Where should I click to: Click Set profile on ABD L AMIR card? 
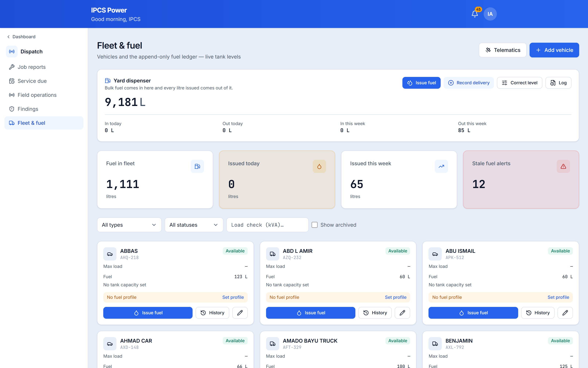[x=395, y=297]
